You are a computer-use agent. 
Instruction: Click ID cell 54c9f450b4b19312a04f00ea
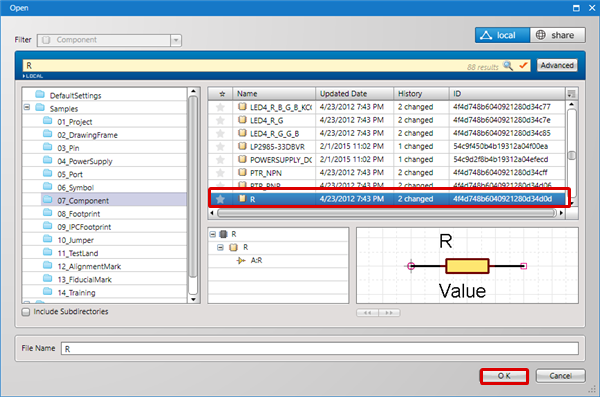coord(501,147)
